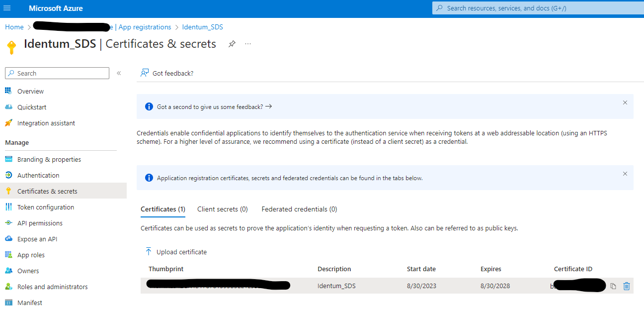Go to Token configuration settings

(45, 207)
